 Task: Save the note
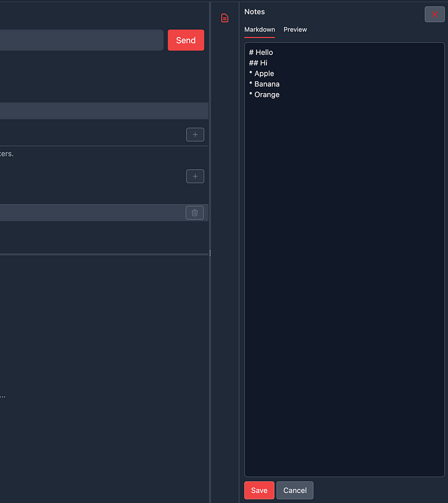point(259,490)
